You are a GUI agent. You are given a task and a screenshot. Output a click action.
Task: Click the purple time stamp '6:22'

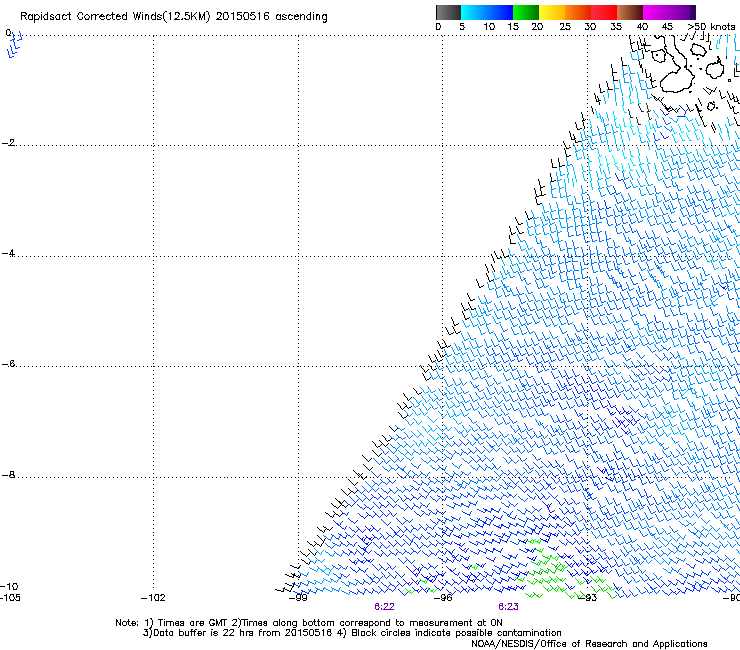(x=384, y=607)
